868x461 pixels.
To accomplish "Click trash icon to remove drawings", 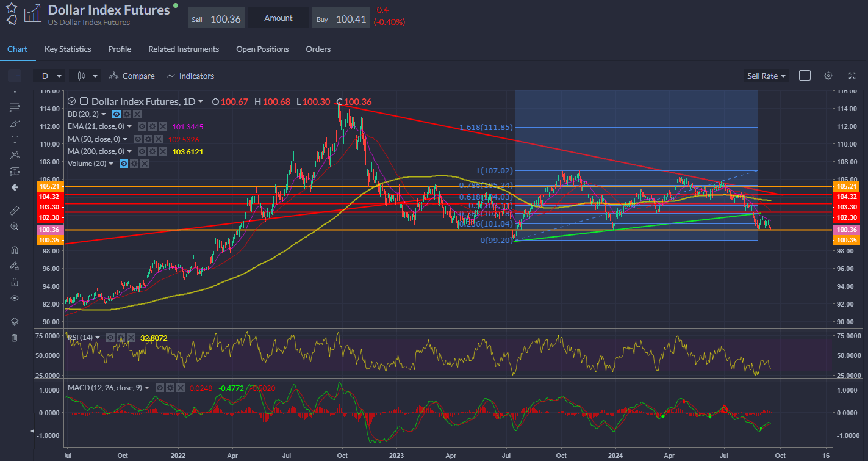I will pos(15,338).
